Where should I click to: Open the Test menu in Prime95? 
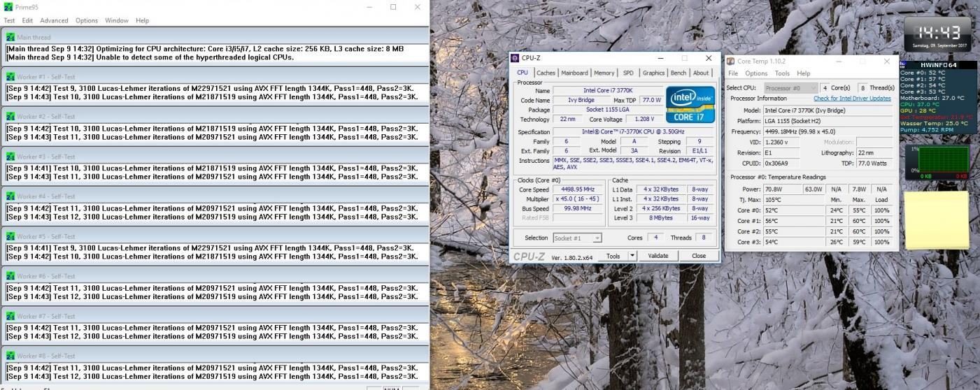pyautogui.click(x=10, y=20)
